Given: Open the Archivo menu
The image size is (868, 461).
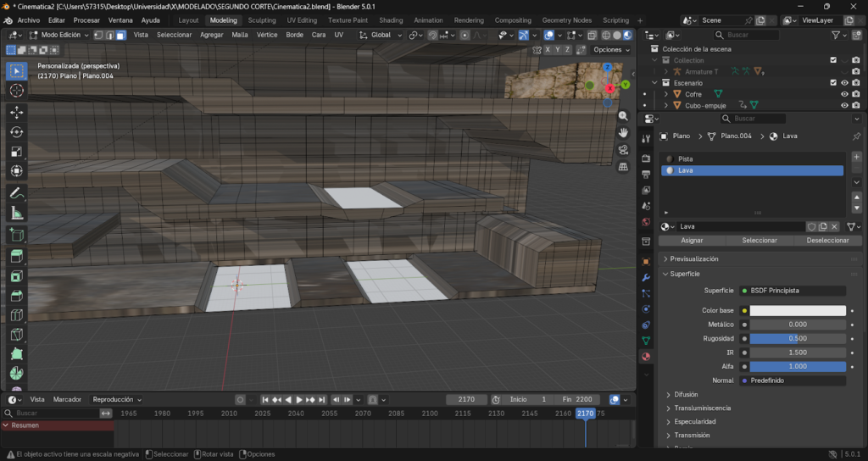Looking at the screenshot, I should (29, 20).
